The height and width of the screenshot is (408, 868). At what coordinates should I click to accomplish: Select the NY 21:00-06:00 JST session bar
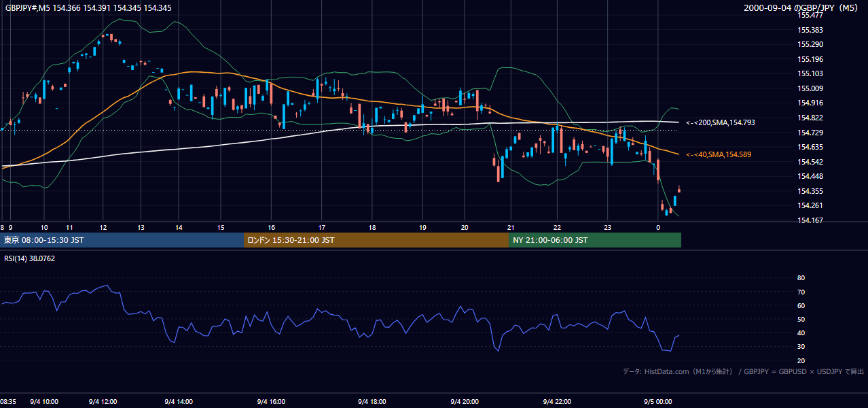click(595, 240)
